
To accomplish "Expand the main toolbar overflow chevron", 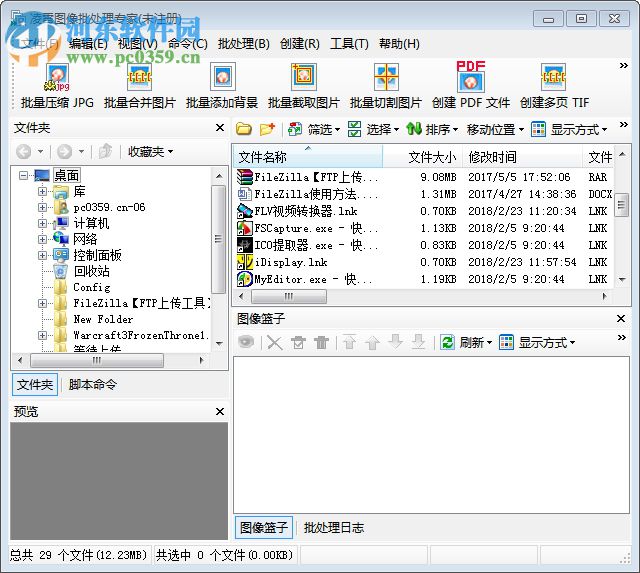I will [623, 65].
